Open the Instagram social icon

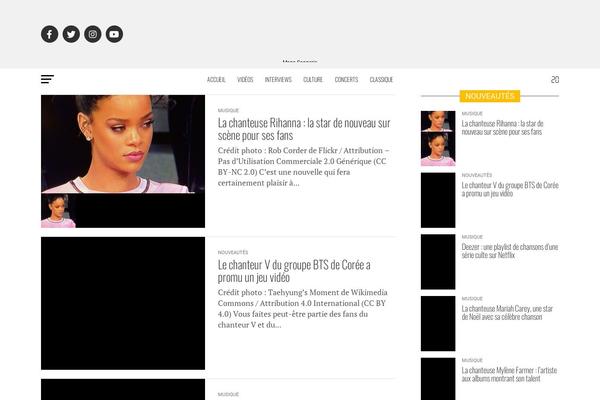[93, 34]
